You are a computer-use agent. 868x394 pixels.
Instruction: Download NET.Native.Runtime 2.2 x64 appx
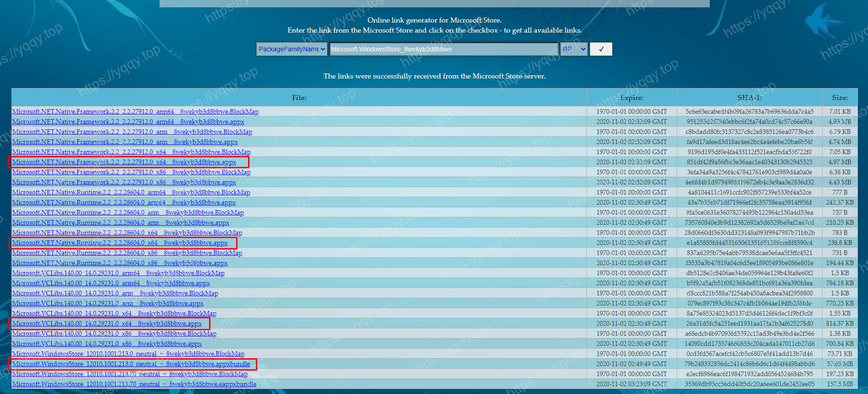coord(120,243)
